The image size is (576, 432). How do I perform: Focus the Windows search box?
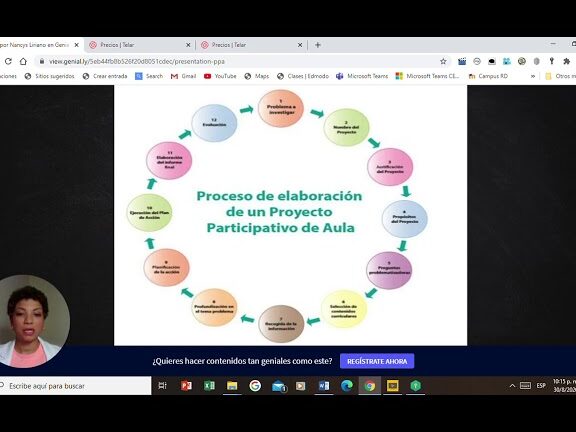[x=76, y=386]
